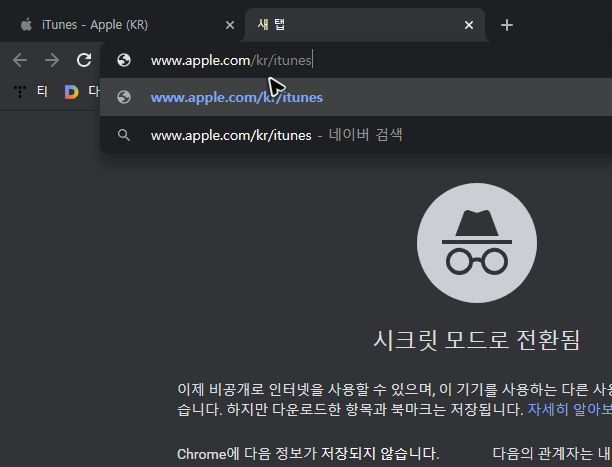Select the 새 탭 tab
The width and height of the screenshot is (612, 467).
[365, 25]
